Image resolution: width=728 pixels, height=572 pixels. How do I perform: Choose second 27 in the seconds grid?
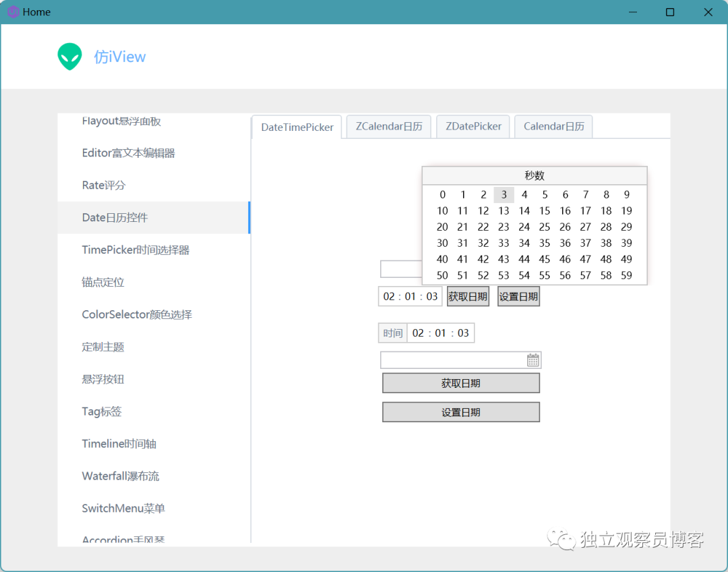pyautogui.click(x=586, y=227)
